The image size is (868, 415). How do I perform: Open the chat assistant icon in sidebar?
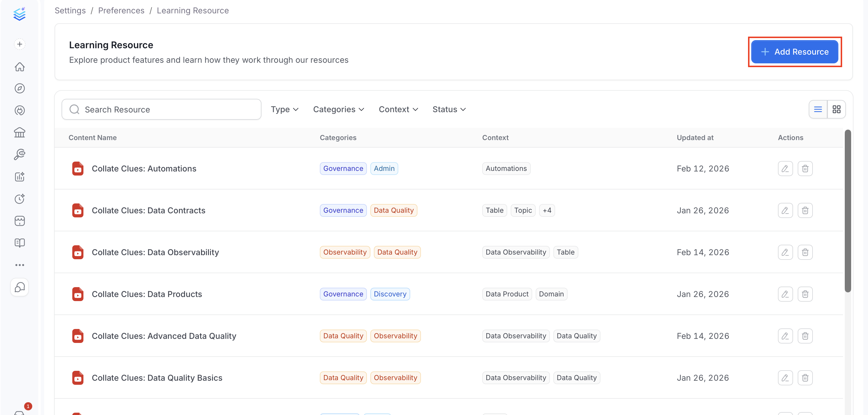point(19,287)
